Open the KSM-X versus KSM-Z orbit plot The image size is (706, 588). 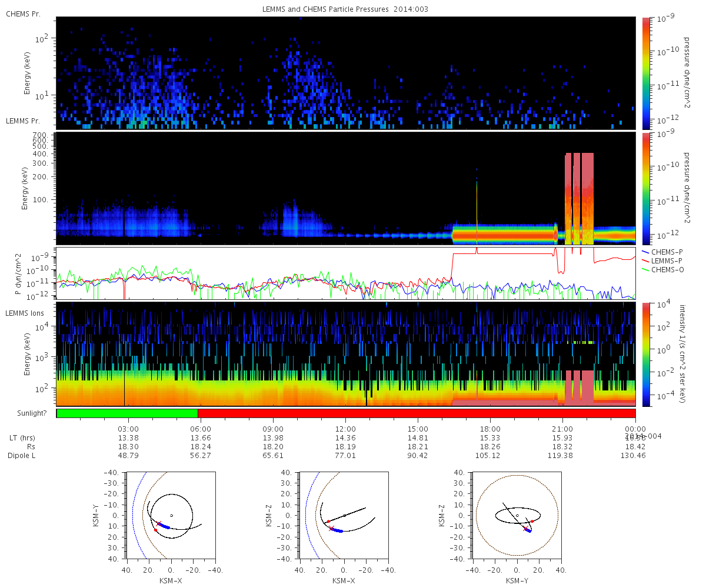(344, 516)
